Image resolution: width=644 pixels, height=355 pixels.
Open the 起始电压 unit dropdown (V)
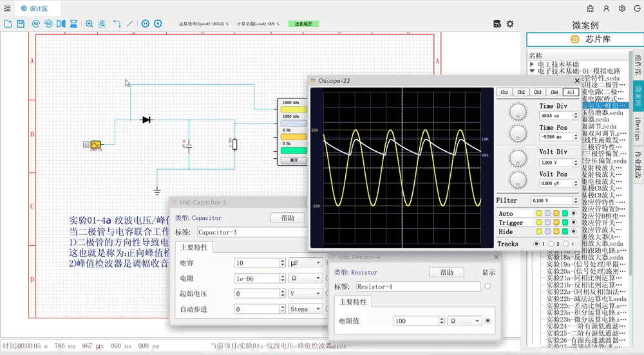click(305, 293)
